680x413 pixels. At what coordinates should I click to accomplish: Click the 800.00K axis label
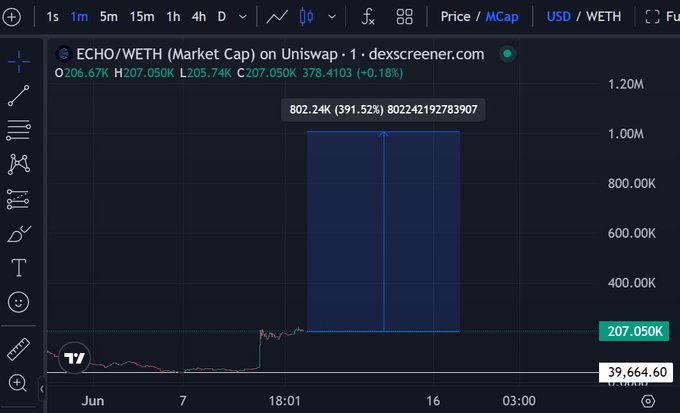tap(631, 184)
